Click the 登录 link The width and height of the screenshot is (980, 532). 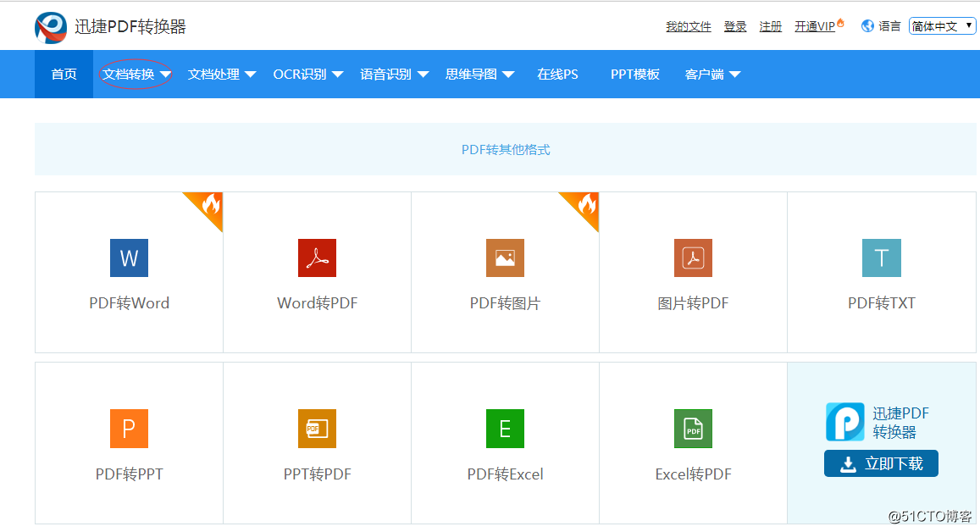tap(735, 26)
